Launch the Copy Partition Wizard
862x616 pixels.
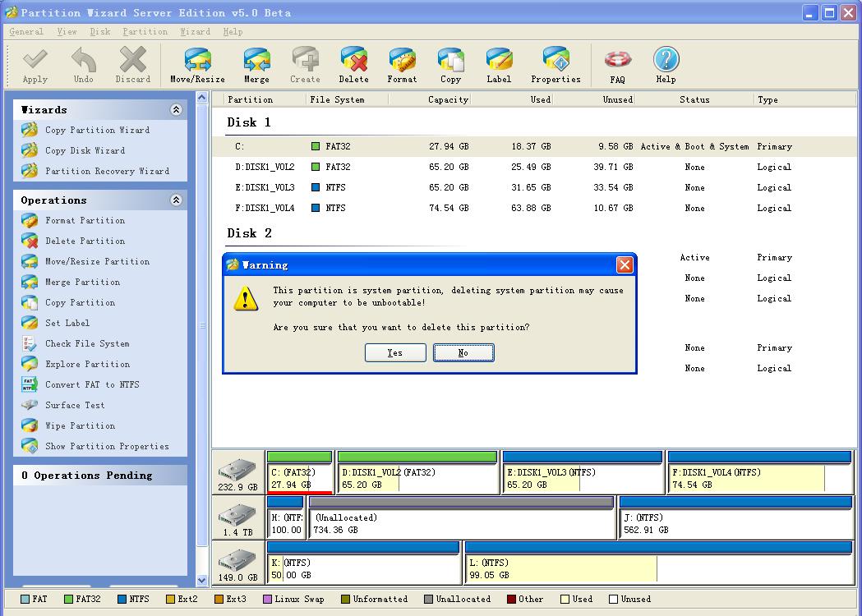[x=97, y=131]
